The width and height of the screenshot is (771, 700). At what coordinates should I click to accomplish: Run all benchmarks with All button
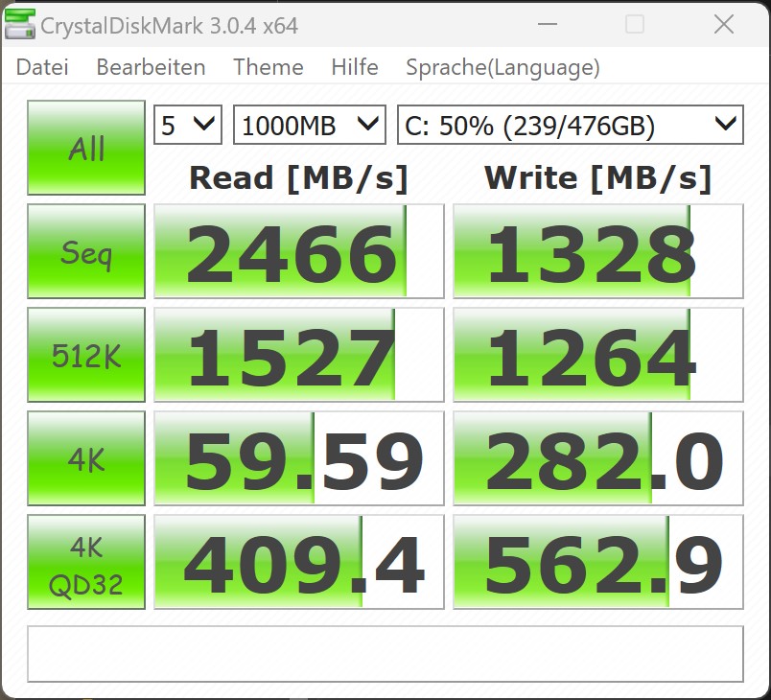[x=86, y=148]
